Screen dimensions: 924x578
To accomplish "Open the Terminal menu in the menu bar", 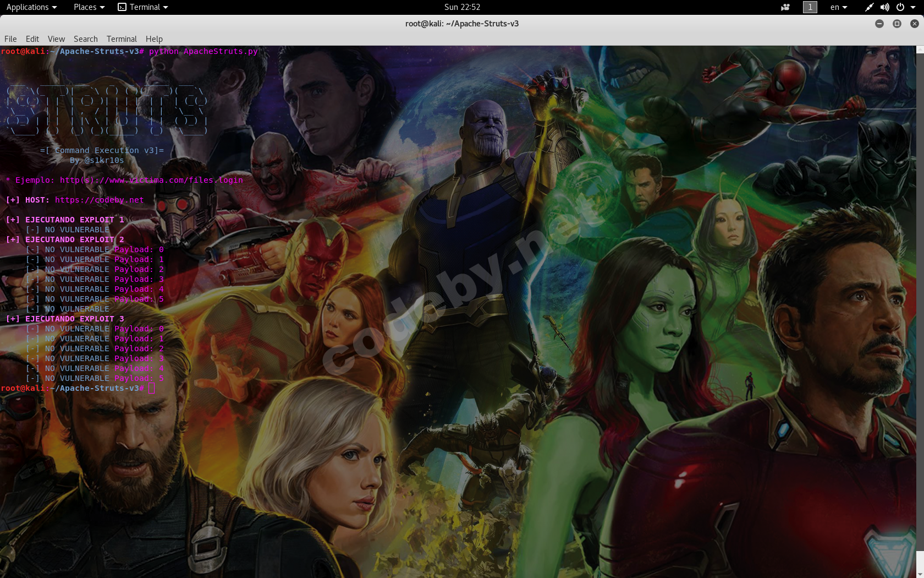I will click(122, 39).
